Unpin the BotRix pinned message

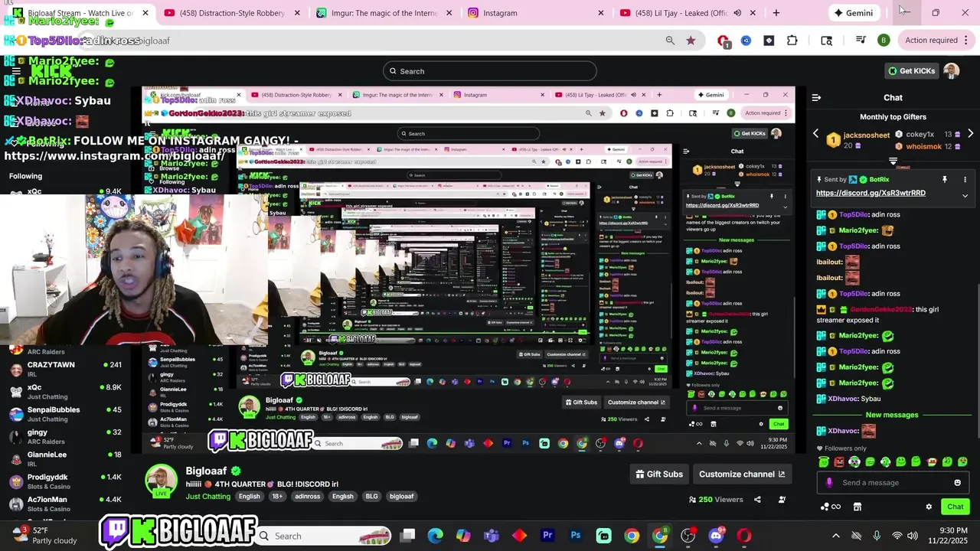[x=944, y=179]
